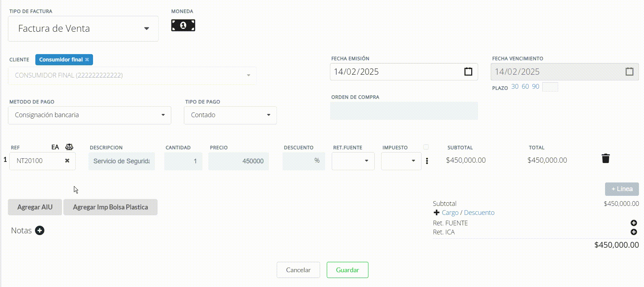Expand the RET.FUENTE dropdown in the line
Viewport: 644px width, 287px height.
coord(367,161)
